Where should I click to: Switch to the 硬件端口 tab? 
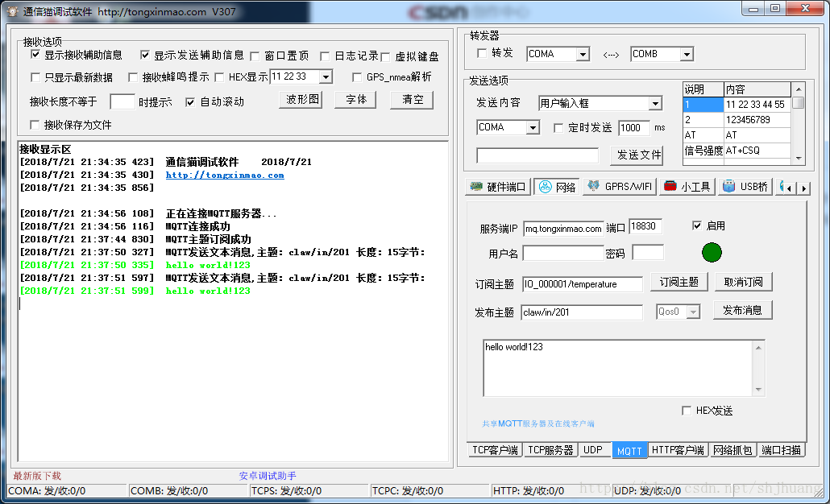click(498, 187)
